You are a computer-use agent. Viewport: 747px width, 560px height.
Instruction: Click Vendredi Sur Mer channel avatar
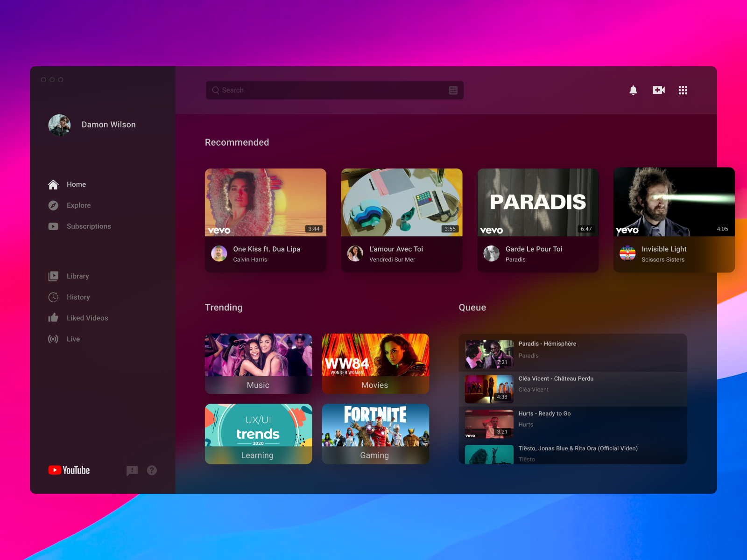point(355,253)
